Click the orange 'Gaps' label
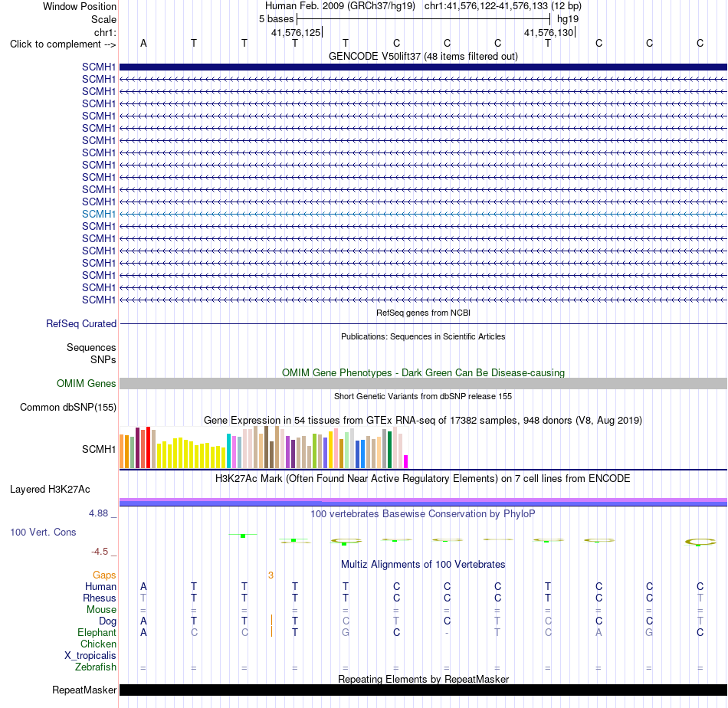Image resolution: width=728 pixels, height=708 pixels. tap(104, 575)
